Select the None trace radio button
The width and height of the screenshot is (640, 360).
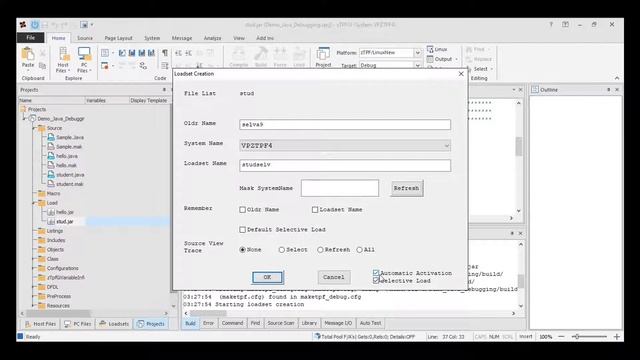tap(242, 249)
